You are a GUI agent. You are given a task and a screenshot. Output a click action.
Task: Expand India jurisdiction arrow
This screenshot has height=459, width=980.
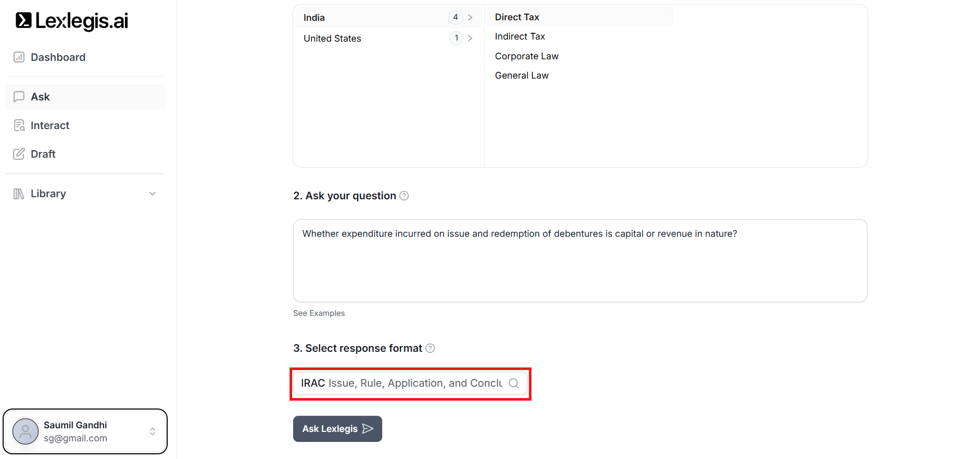coord(470,18)
